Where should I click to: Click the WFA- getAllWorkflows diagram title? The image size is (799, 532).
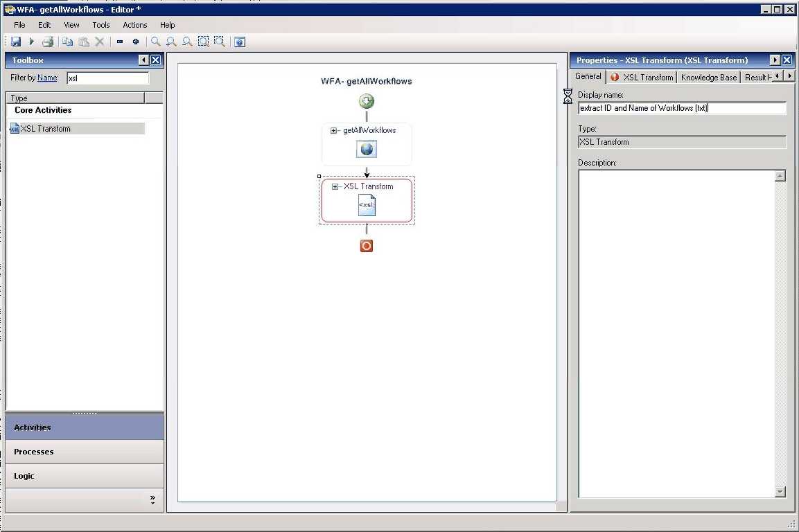367,81
